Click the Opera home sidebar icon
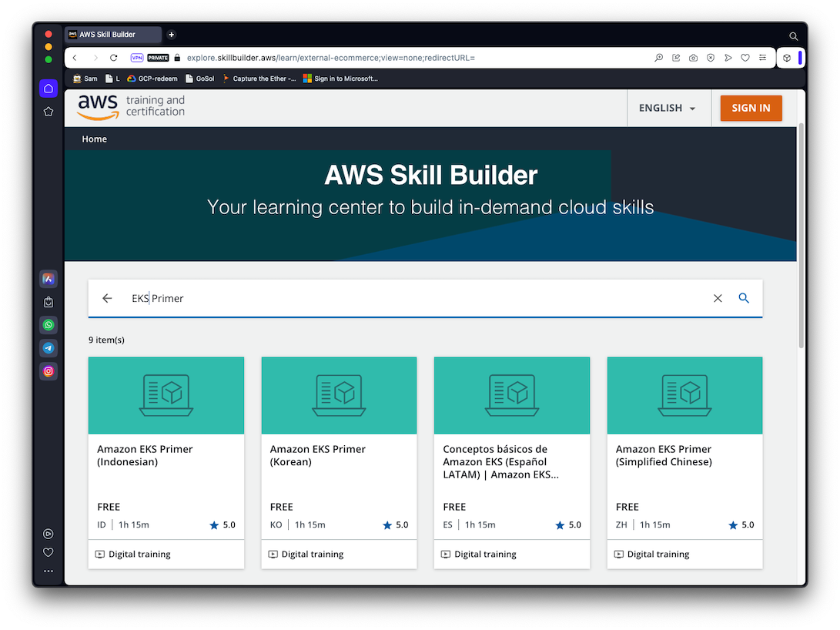The image size is (840, 630). pyautogui.click(x=49, y=89)
